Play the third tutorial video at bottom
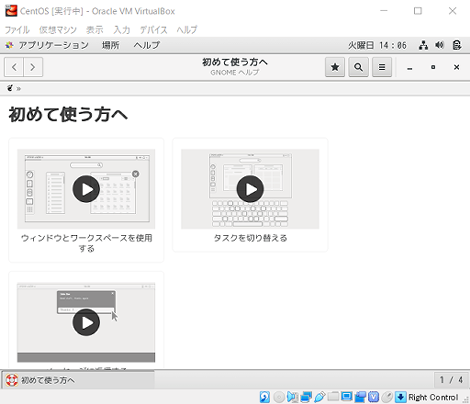 pyautogui.click(x=86, y=322)
